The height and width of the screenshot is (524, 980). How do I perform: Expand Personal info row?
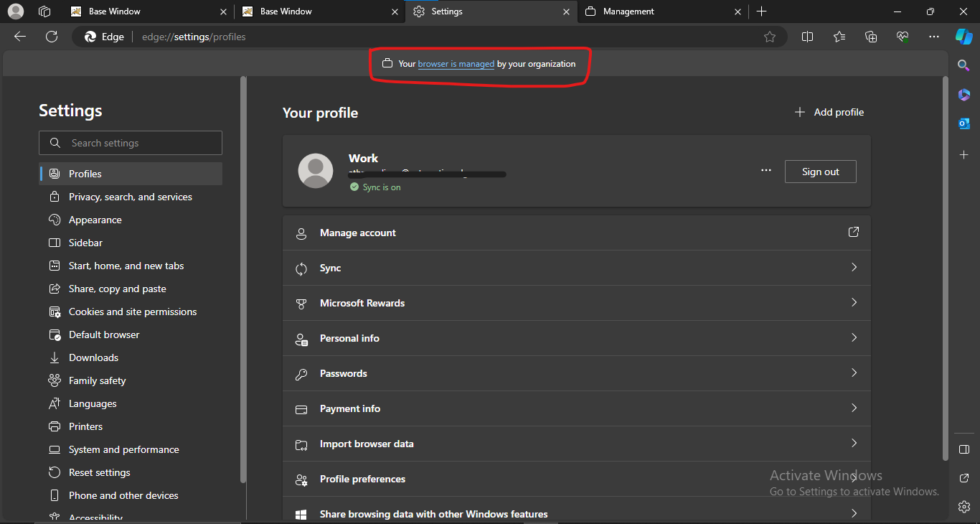(577, 338)
